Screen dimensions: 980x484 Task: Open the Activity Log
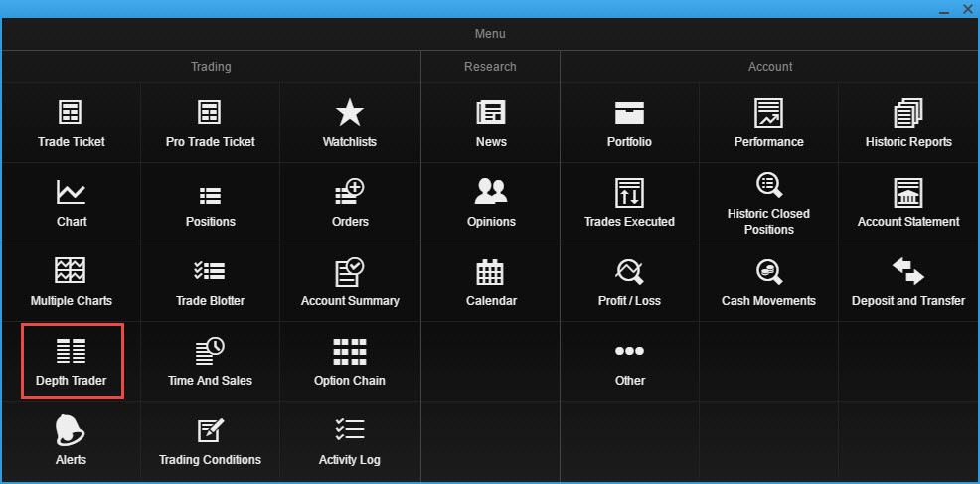[350, 441]
